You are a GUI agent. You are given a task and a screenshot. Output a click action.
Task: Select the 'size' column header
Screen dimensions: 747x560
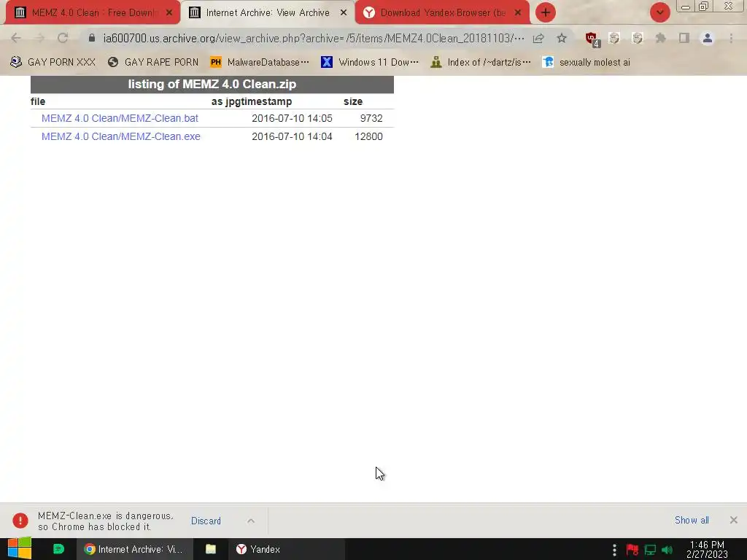pos(353,101)
